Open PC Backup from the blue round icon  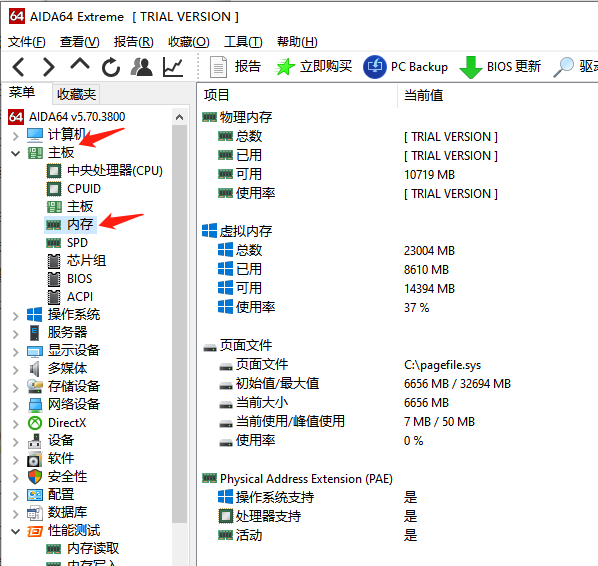coord(375,67)
